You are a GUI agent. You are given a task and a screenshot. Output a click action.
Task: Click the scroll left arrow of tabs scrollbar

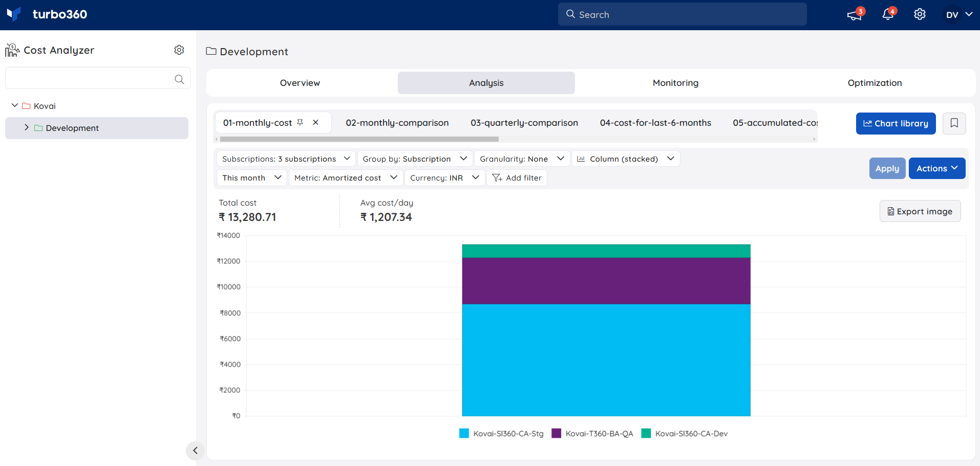tap(217, 139)
